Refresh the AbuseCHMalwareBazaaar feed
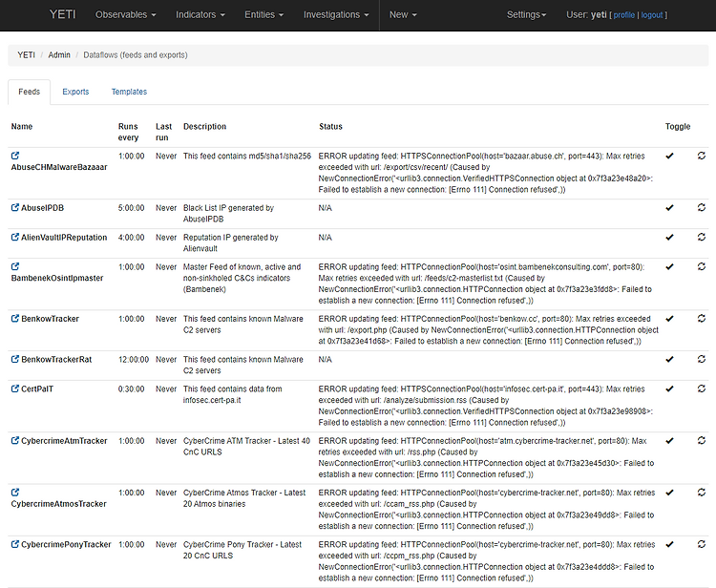Image resolution: width=716 pixels, height=588 pixels. pos(702,156)
